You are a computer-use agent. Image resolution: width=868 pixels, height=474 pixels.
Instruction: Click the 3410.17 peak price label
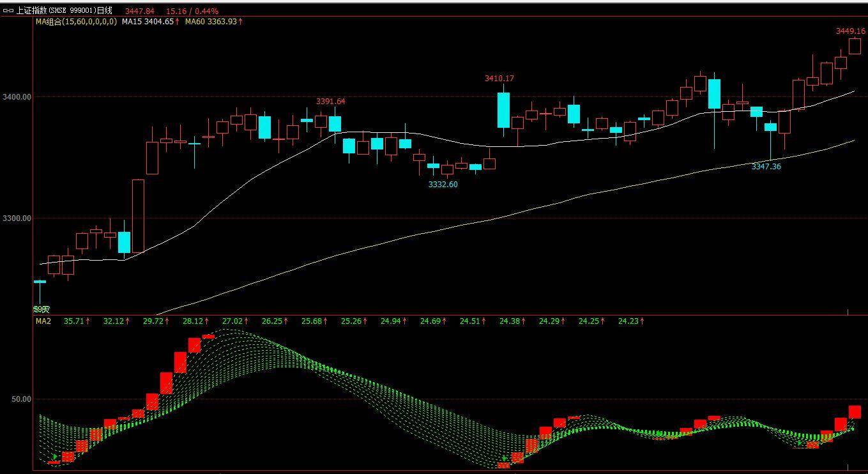(499, 78)
